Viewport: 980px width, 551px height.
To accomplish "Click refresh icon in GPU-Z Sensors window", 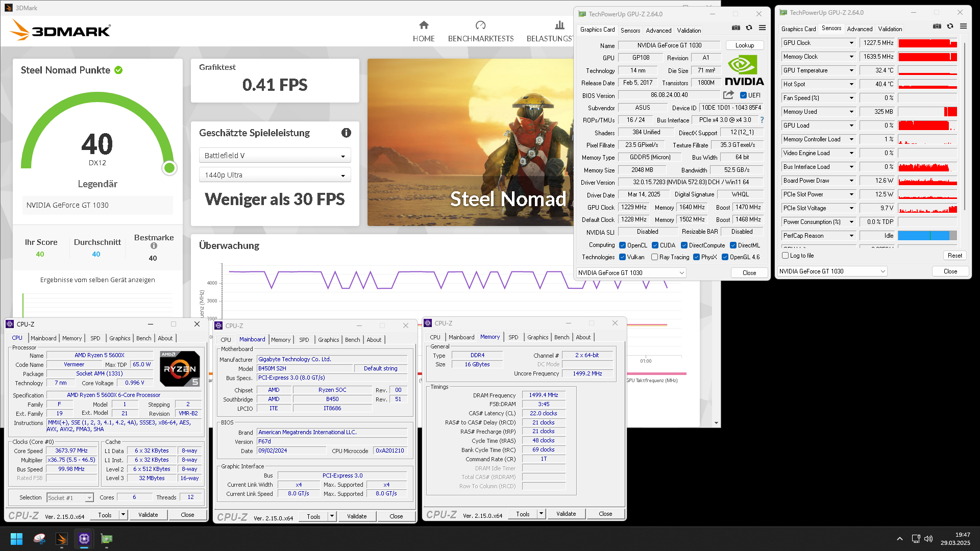I will tap(950, 27).
